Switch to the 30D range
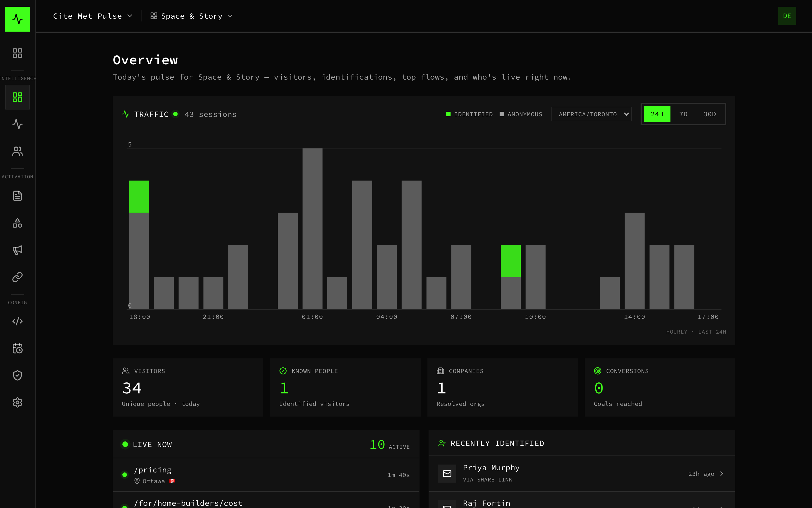Viewport: 812px width, 508px height. (x=710, y=114)
